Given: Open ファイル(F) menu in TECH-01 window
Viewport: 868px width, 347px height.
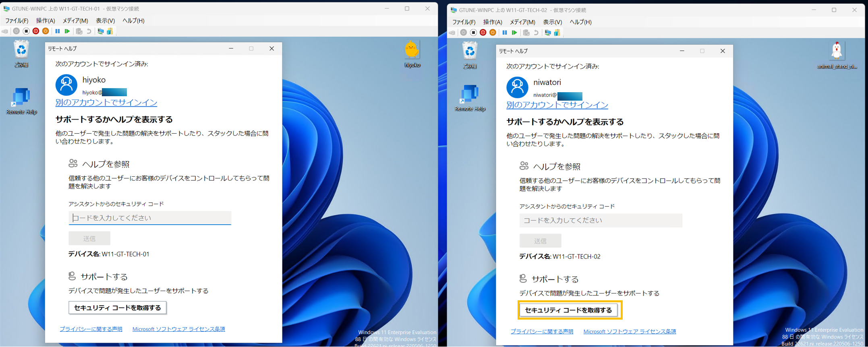Looking at the screenshot, I should (x=17, y=21).
